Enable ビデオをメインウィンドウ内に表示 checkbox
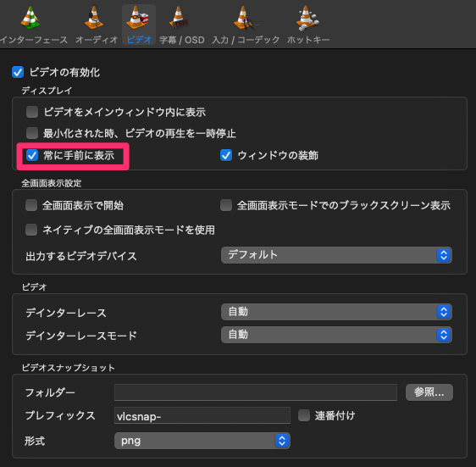476x467 pixels. point(32,112)
